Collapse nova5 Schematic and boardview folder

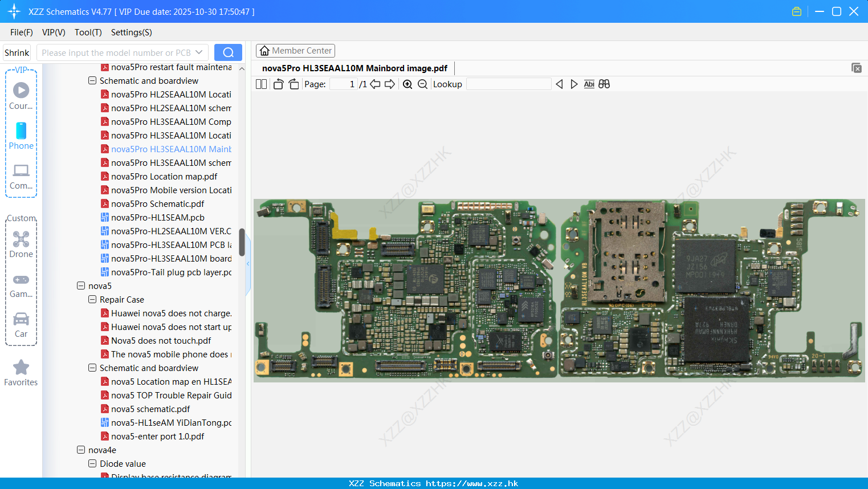click(92, 368)
